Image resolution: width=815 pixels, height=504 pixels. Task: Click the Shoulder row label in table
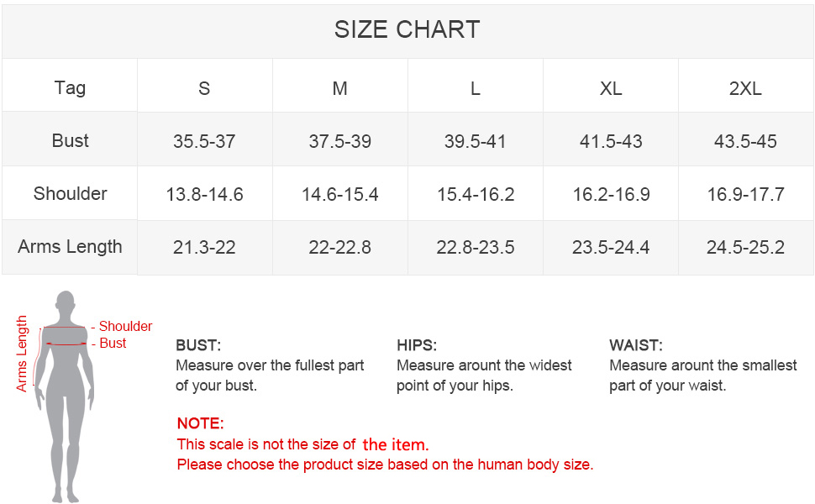coord(70,193)
